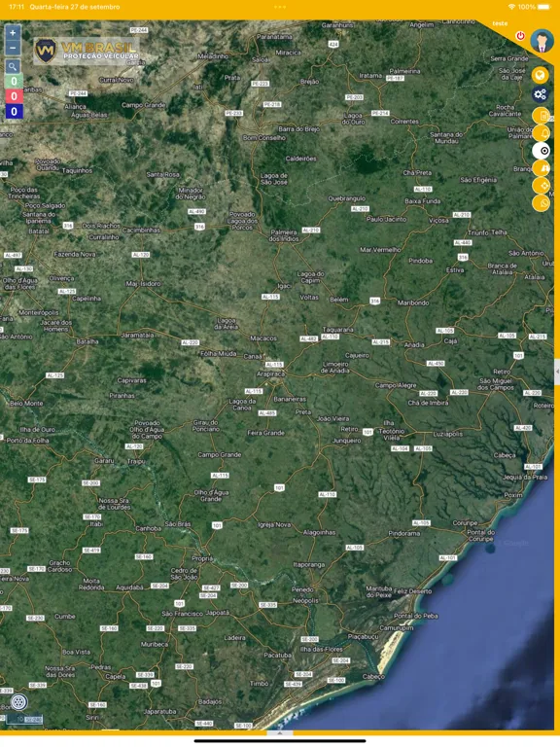Click the Palmeira dos Índios label
This screenshot has width=560, height=747.
point(284,235)
